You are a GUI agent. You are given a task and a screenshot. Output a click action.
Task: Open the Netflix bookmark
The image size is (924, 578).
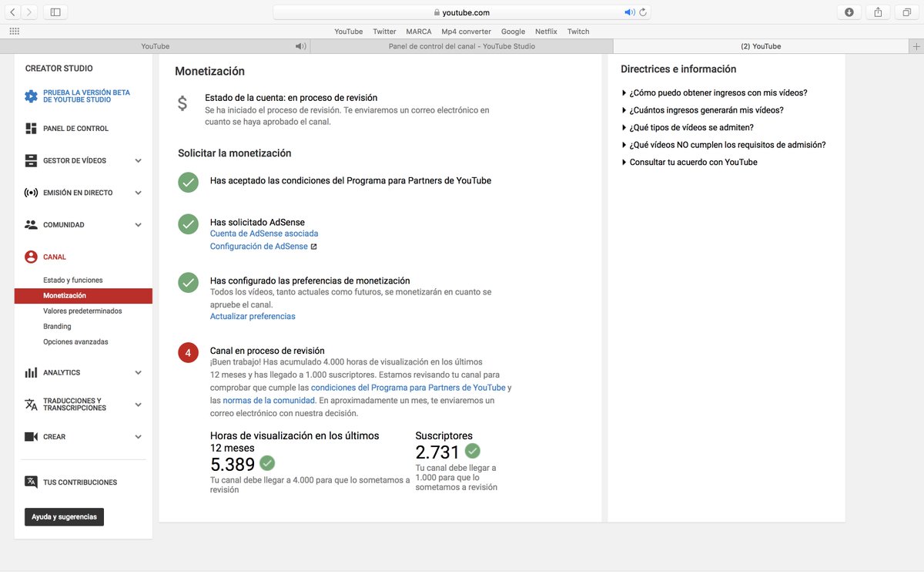pyautogui.click(x=546, y=32)
